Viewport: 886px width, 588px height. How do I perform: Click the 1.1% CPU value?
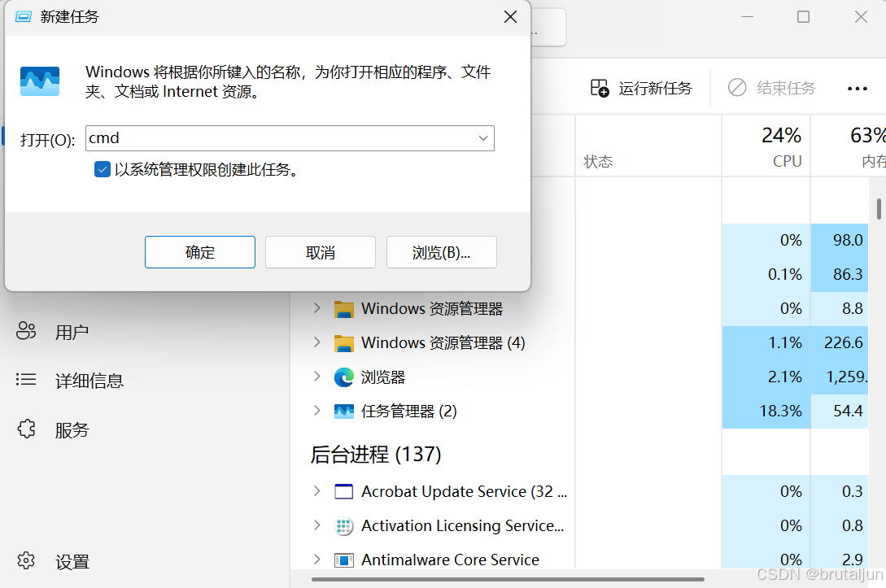(x=785, y=342)
